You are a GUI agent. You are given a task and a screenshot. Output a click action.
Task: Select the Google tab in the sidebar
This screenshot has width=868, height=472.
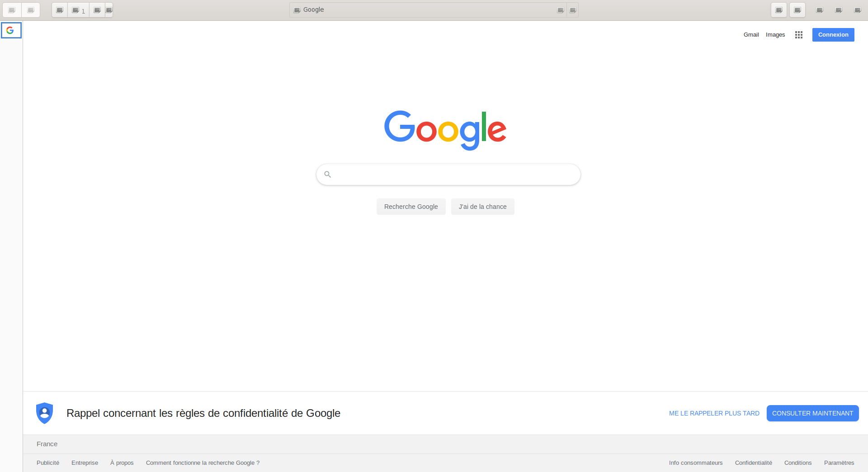[11, 30]
